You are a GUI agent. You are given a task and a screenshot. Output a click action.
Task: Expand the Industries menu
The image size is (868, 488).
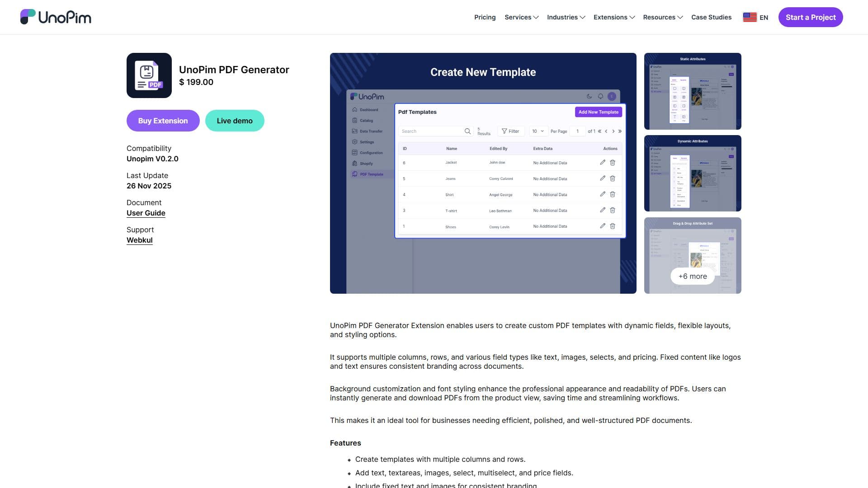coord(566,17)
